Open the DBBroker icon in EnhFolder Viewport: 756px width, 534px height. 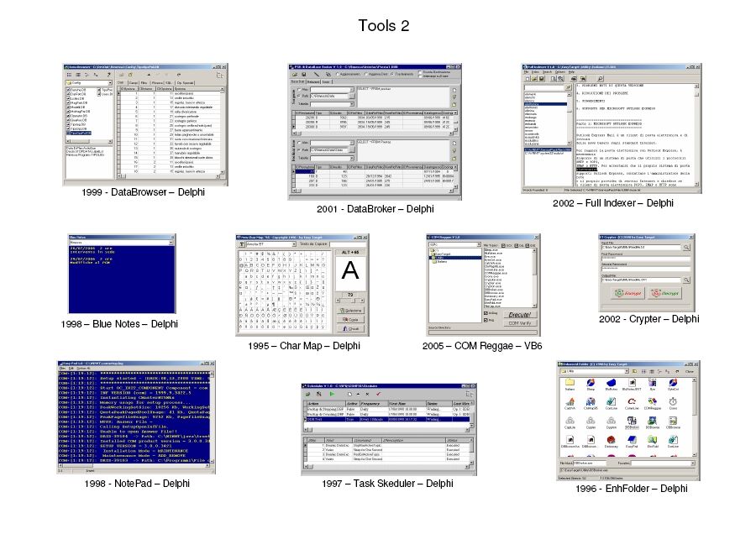(632, 421)
